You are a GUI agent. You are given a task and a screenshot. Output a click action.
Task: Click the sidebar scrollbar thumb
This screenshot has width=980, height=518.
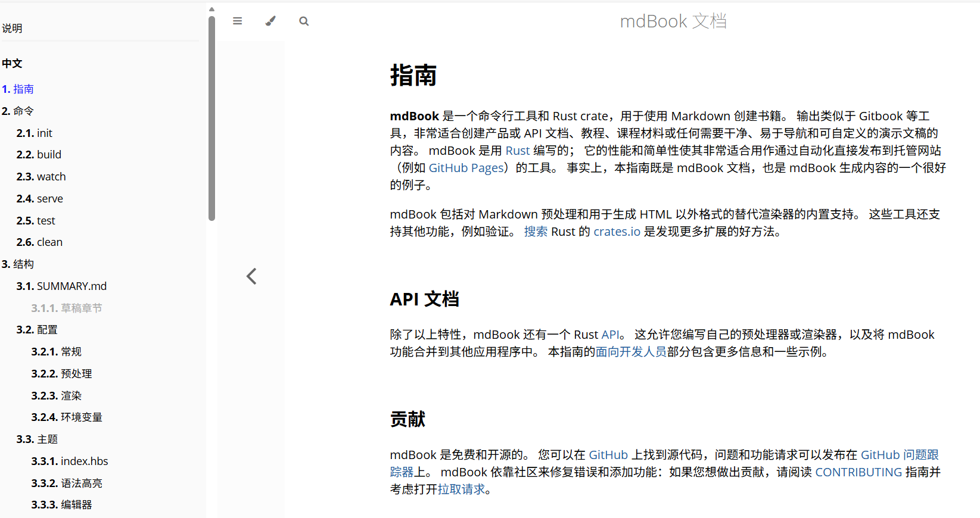211,118
